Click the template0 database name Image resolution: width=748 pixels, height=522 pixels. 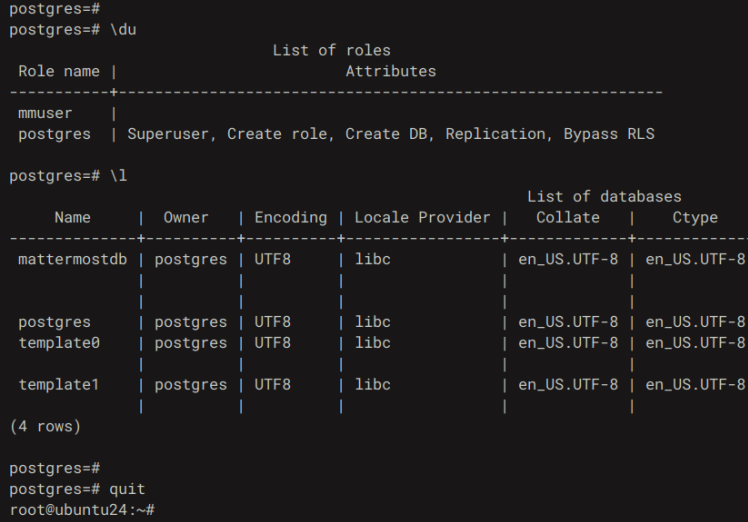point(59,343)
